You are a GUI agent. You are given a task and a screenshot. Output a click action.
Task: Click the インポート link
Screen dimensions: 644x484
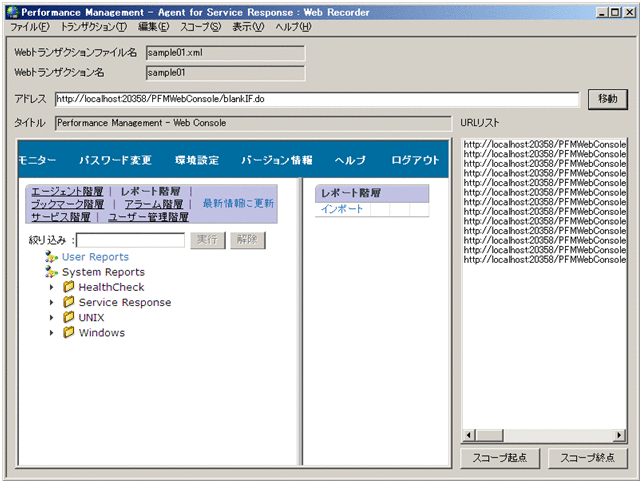pos(342,209)
